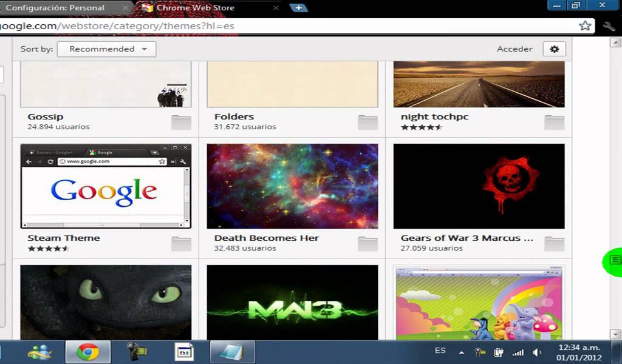Screen dimensions: 622x364
Task: Open the night tochpc theme title
Action: [434, 117]
